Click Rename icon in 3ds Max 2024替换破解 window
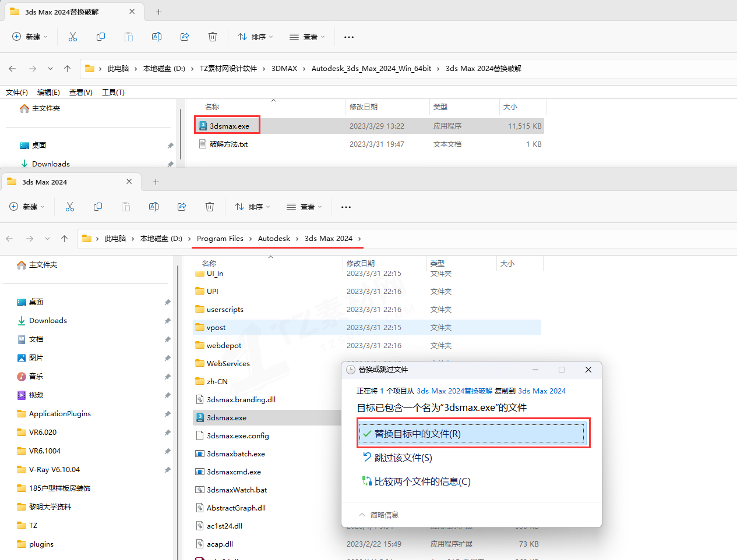Screen dimensions: 737x560 [x=157, y=37]
